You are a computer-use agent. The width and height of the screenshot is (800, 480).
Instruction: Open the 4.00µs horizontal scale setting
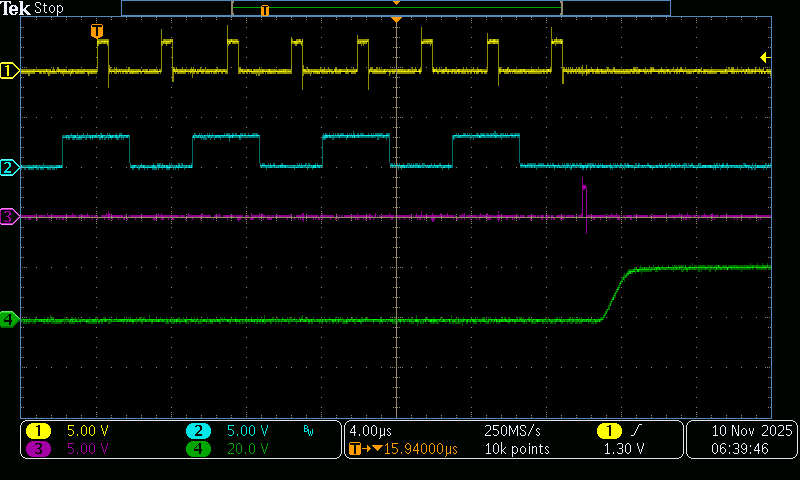click(x=370, y=431)
